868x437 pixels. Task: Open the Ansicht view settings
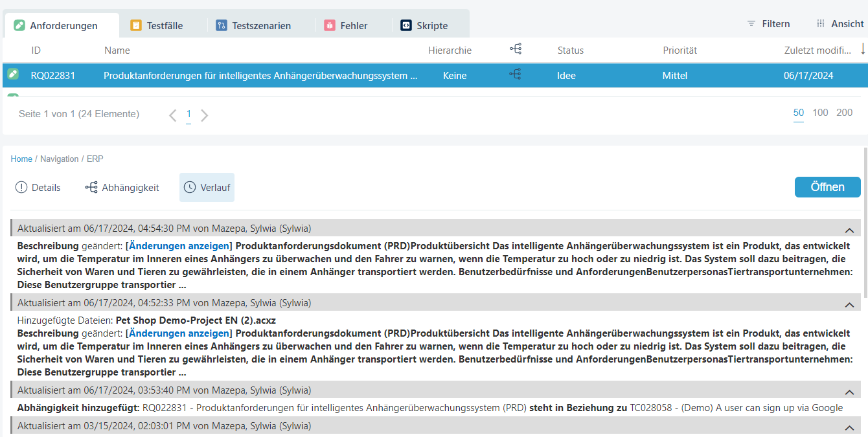839,24
